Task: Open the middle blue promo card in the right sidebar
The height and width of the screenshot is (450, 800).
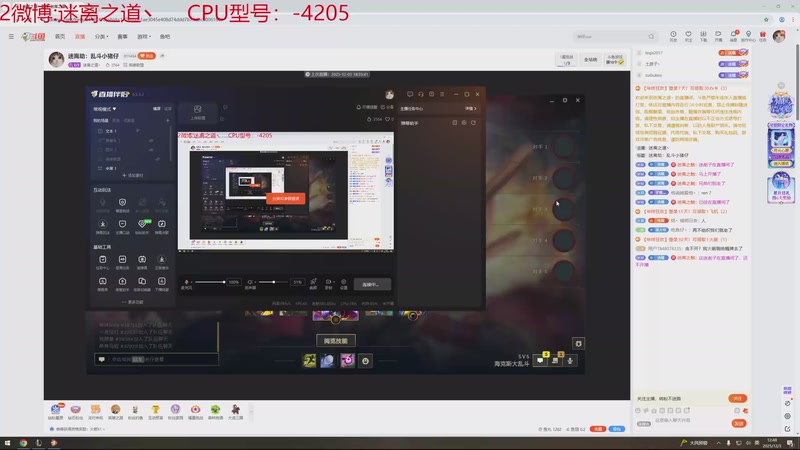Action: pyautogui.click(x=781, y=145)
